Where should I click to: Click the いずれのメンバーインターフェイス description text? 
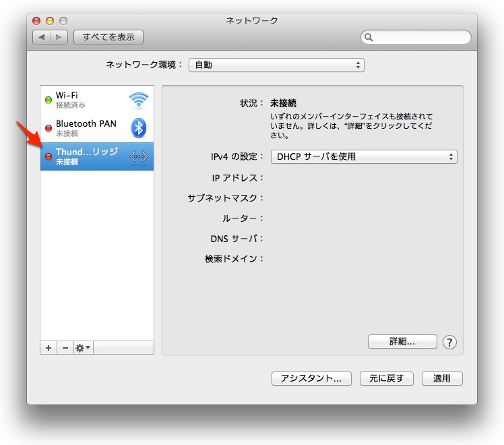tap(351, 125)
